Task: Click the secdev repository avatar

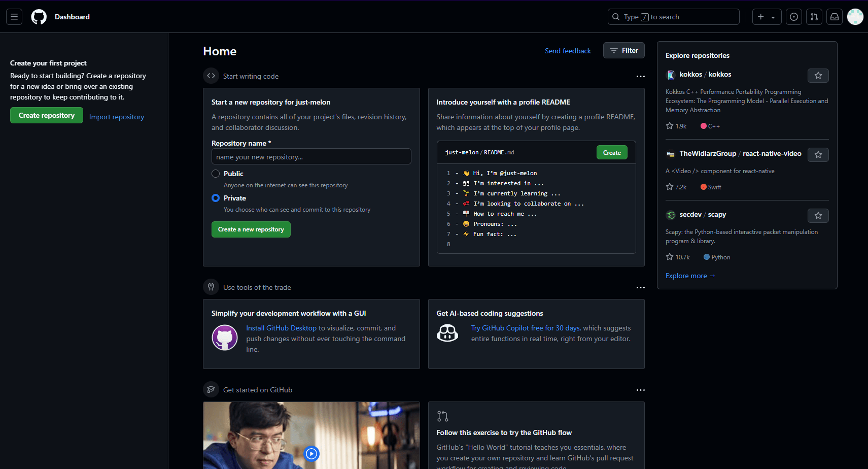Action: point(671,215)
